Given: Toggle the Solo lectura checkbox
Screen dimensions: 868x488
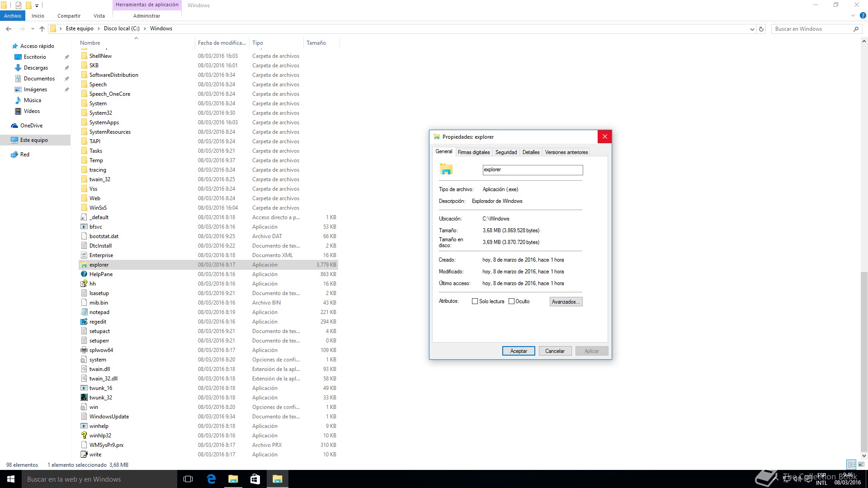Looking at the screenshot, I should (475, 301).
